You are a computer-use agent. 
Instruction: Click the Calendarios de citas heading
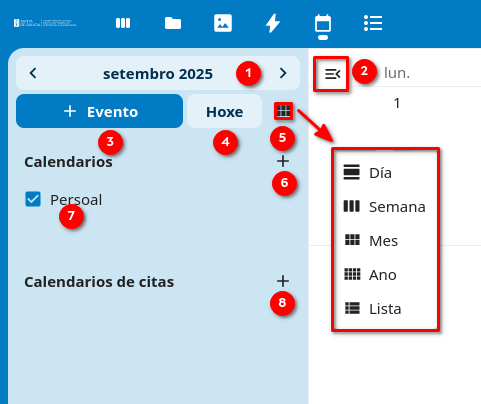tap(99, 282)
